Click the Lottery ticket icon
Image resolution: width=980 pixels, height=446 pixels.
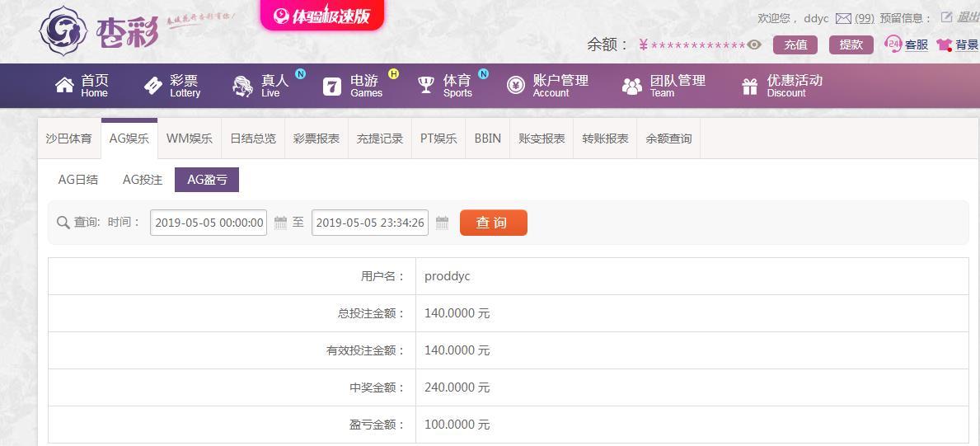pos(153,86)
